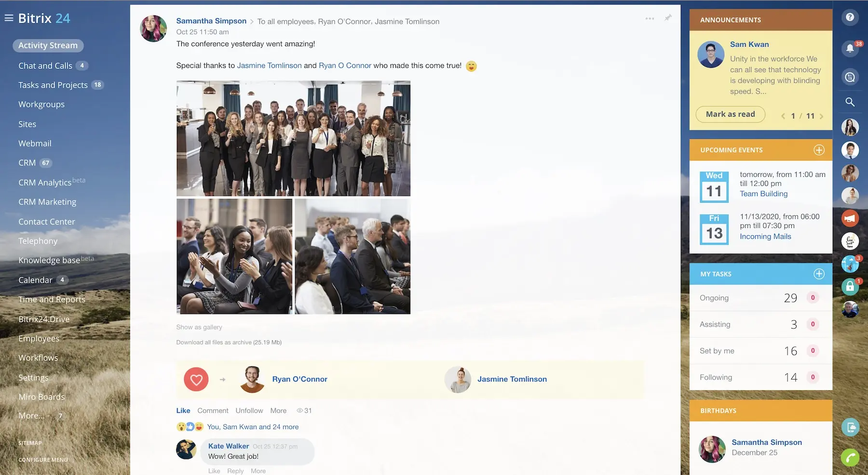Open the notifications bell icon
868x475 pixels.
(850, 48)
